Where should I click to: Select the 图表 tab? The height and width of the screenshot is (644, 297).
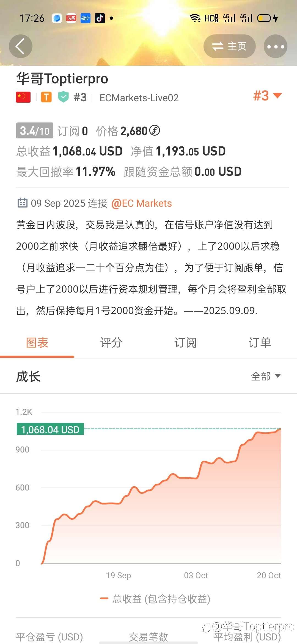tap(37, 343)
